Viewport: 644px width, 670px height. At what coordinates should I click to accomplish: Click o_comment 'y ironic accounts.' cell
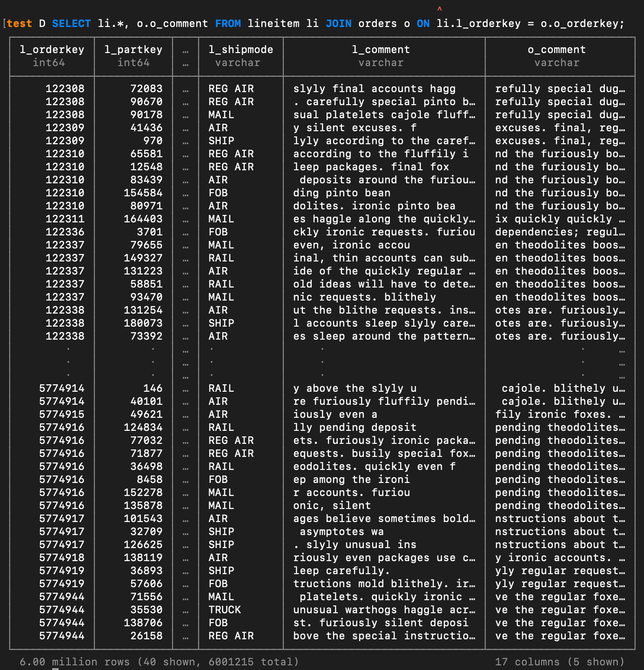tap(560, 558)
